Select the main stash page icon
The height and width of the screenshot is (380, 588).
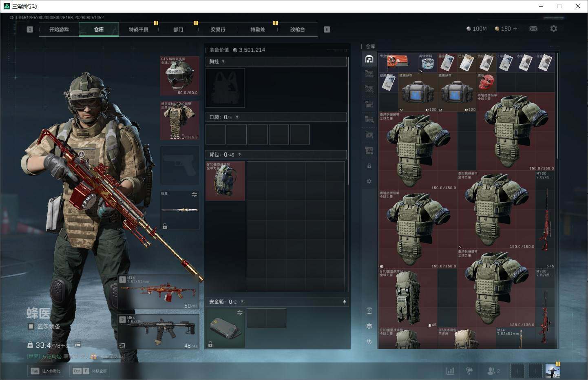click(369, 59)
